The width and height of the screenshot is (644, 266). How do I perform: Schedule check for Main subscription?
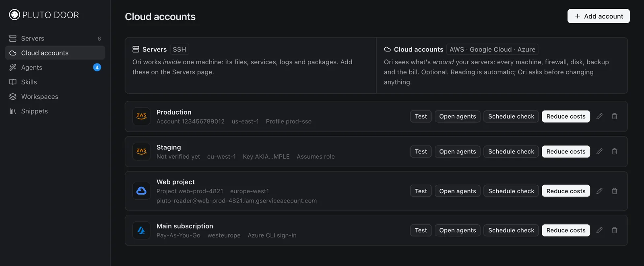[x=511, y=230]
